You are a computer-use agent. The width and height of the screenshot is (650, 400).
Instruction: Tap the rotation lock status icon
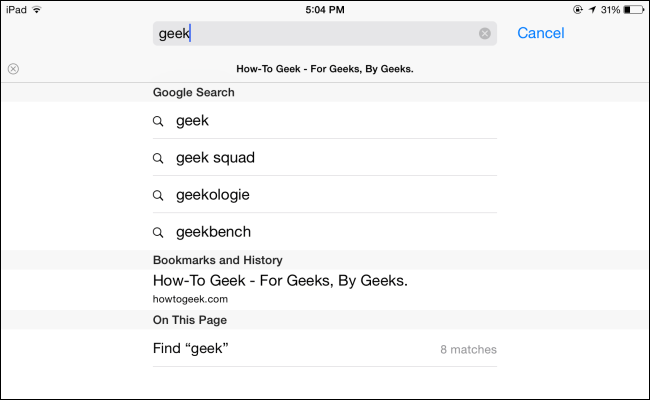tap(578, 9)
